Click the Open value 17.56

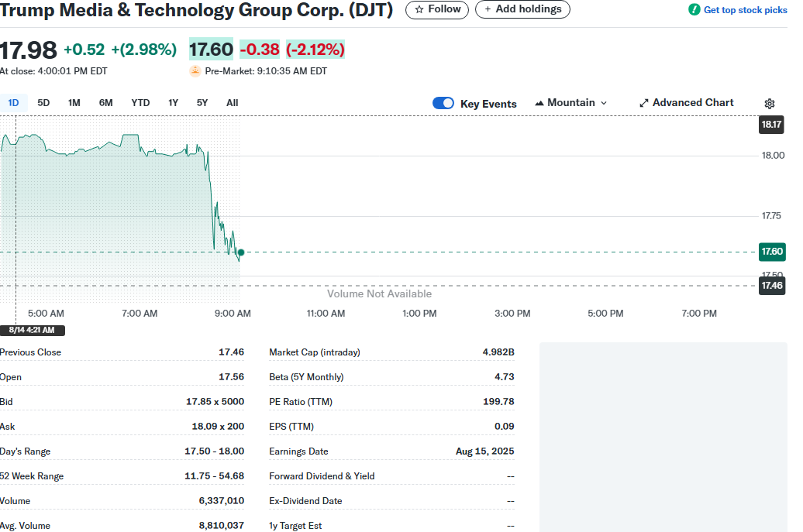[x=232, y=376]
